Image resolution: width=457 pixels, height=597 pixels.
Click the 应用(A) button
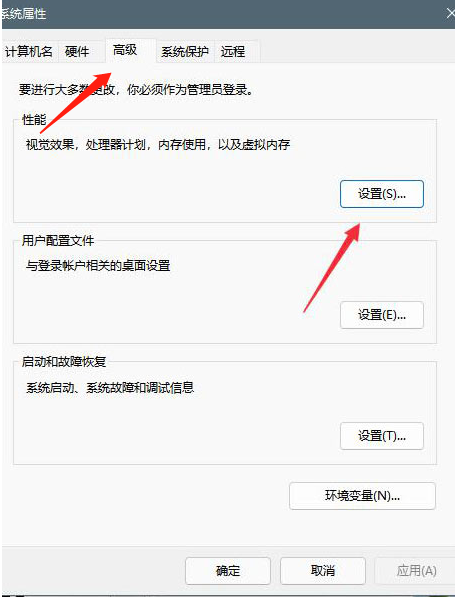tap(416, 571)
